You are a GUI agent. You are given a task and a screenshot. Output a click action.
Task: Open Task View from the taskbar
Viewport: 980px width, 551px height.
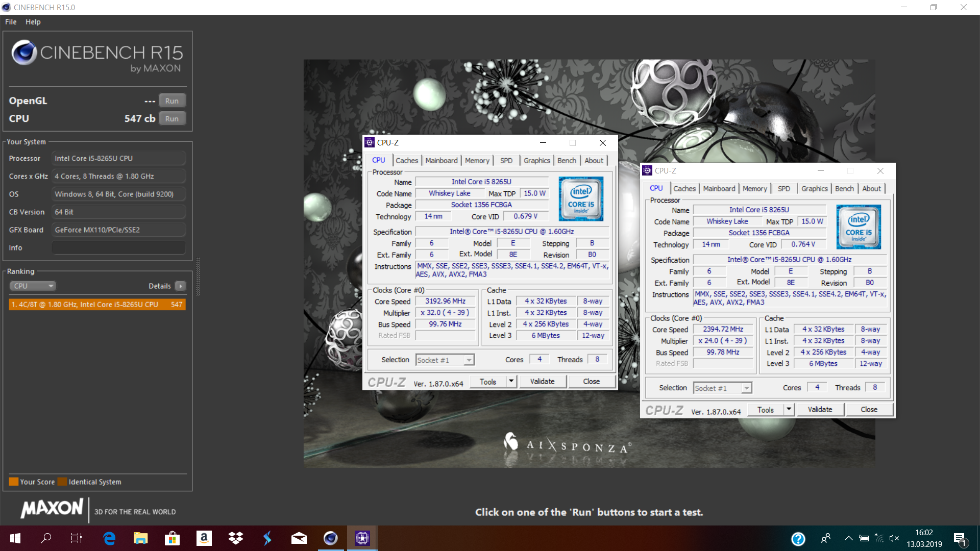(77, 538)
